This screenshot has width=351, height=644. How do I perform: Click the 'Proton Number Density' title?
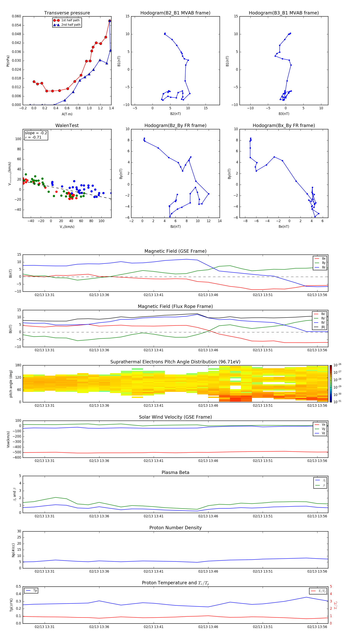pyautogui.click(x=175, y=528)
